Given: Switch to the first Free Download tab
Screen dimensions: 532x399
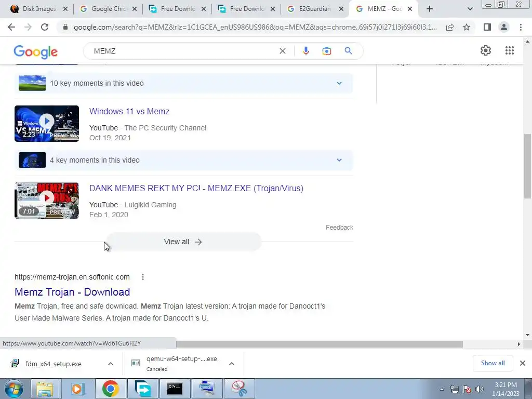Looking at the screenshot, I should point(177,9).
